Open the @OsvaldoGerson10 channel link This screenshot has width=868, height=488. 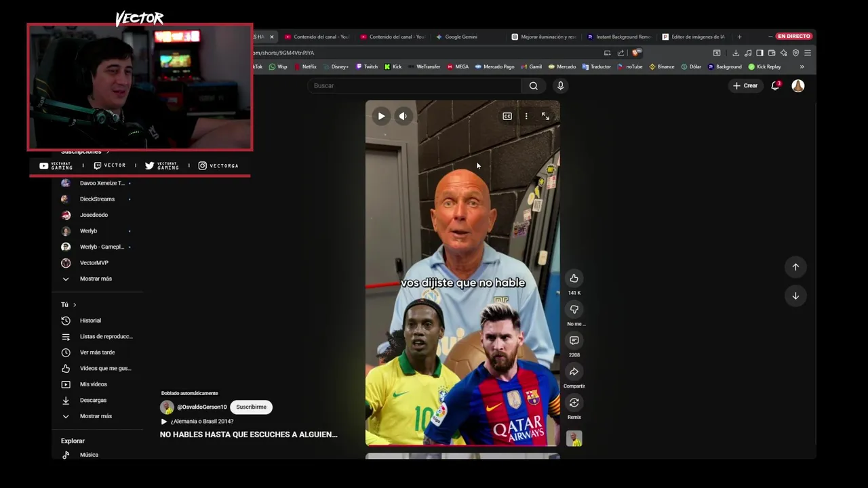pyautogui.click(x=201, y=407)
